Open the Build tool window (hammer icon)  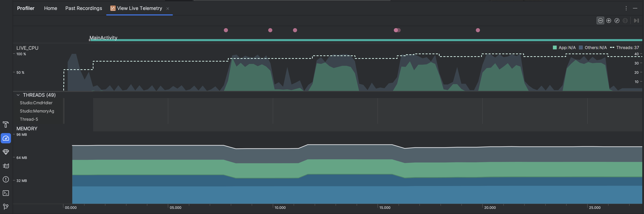pos(6,124)
